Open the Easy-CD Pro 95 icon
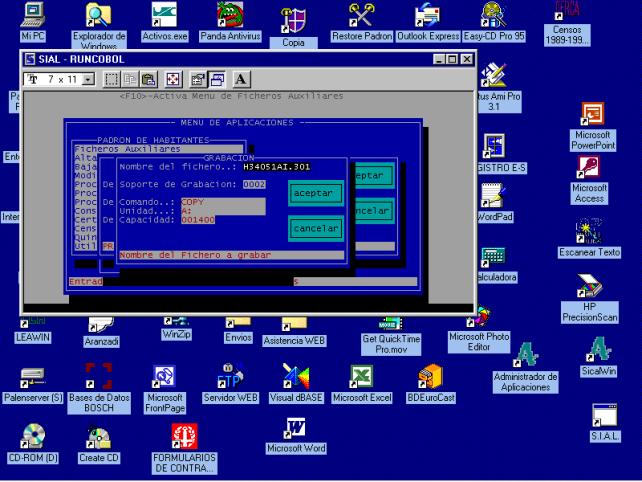 point(494,22)
